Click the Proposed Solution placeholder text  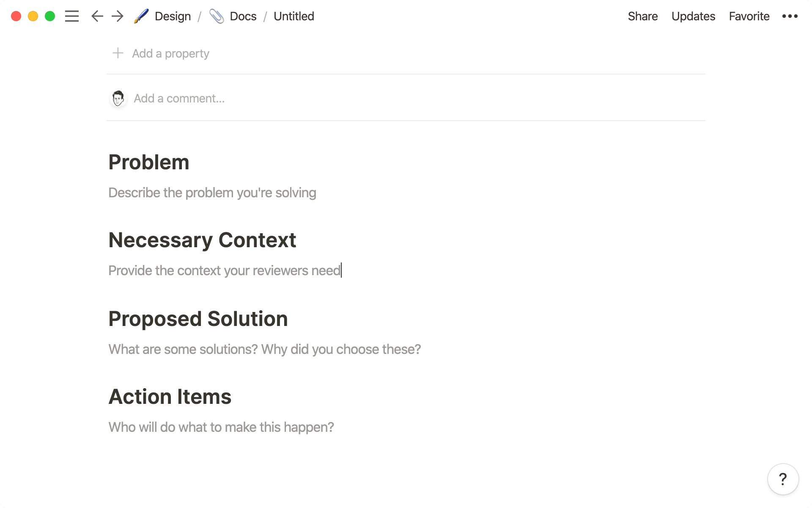[x=264, y=349]
